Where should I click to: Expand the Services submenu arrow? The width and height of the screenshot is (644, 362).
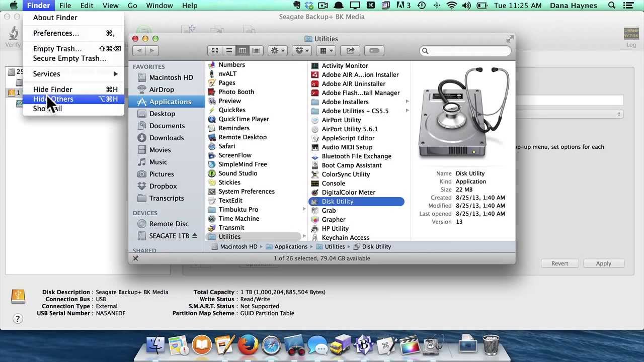116,74
